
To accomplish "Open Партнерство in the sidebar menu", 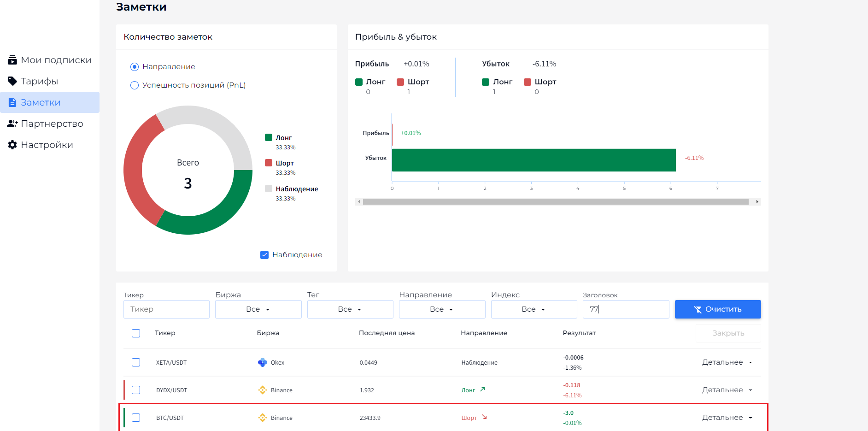I will 52,124.
